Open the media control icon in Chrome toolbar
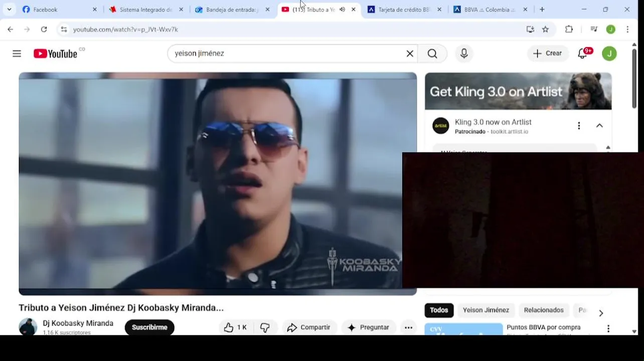The width and height of the screenshot is (644, 361). pyautogui.click(x=594, y=30)
